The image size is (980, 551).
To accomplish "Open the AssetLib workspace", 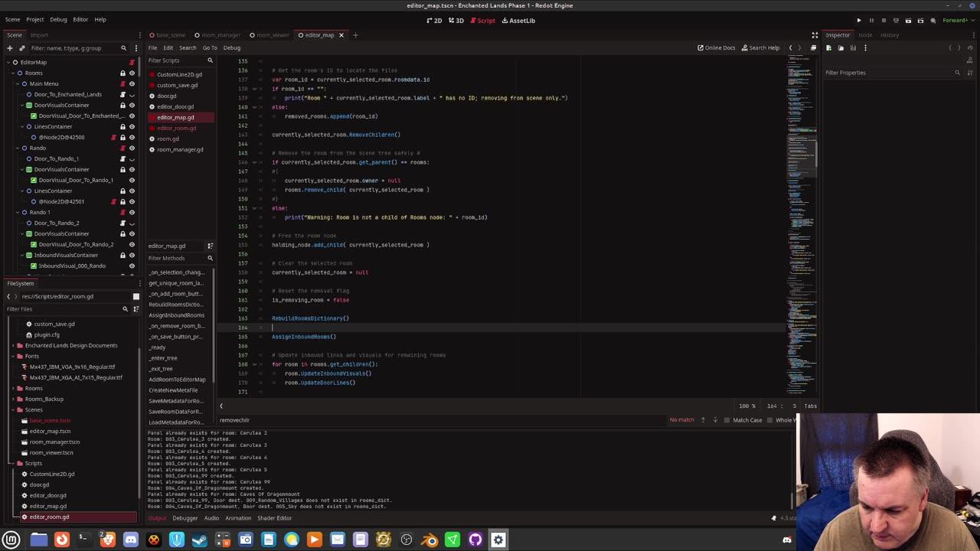I will click(518, 21).
